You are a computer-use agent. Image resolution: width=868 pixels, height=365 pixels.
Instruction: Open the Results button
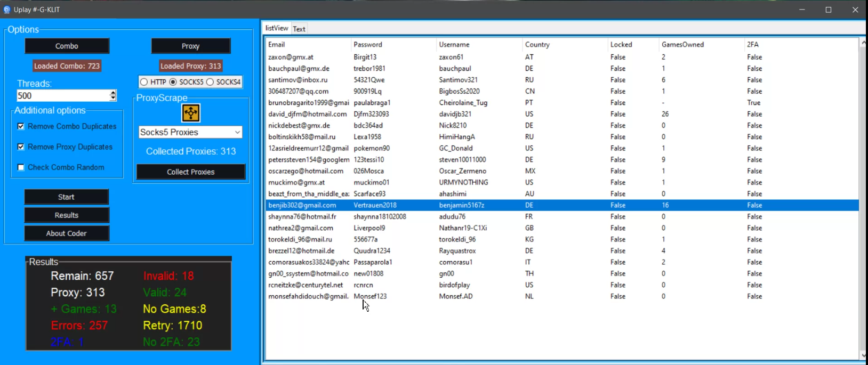coord(67,215)
